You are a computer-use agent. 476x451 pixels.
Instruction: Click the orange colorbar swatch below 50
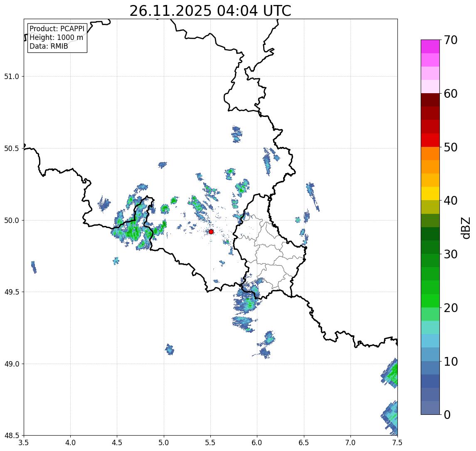click(x=430, y=154)
